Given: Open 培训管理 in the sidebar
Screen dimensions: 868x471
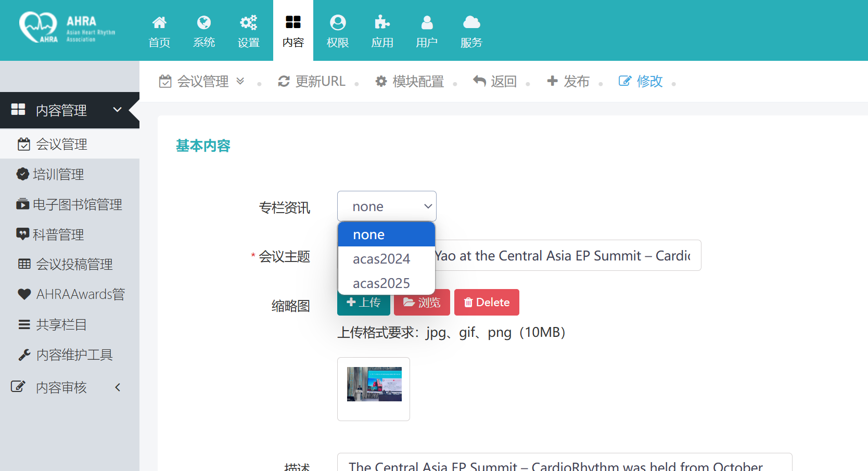Looking at the screenshot, I should click(x=58, y=175).
